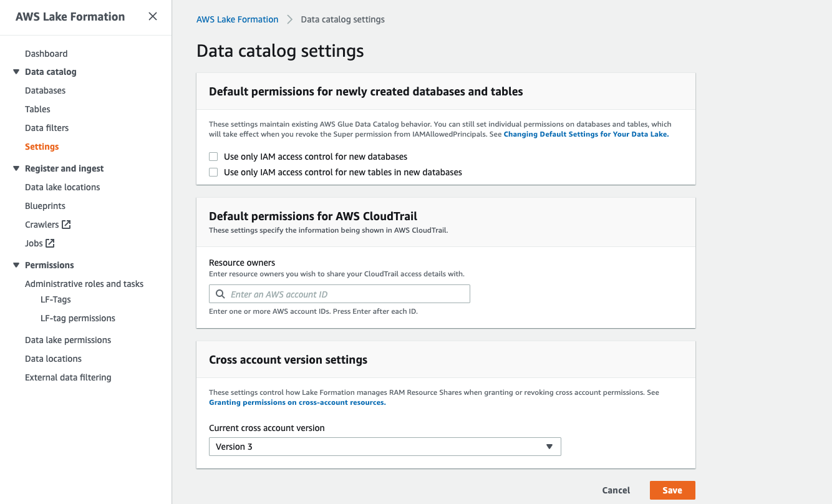The width and height of the screenshot is (832, 504).
Task: Click AWS Lake Formation breadcrumb link
Action: pyautogui.click(x=237, y=19)
